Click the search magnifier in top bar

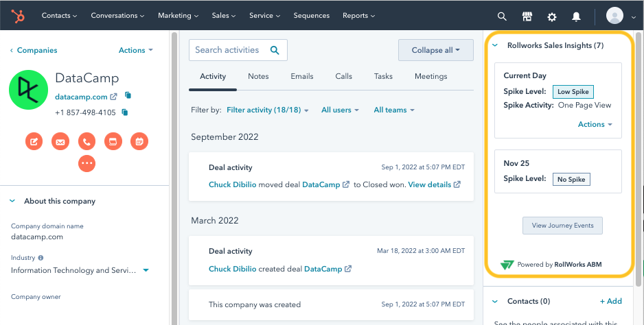point(502,16)
